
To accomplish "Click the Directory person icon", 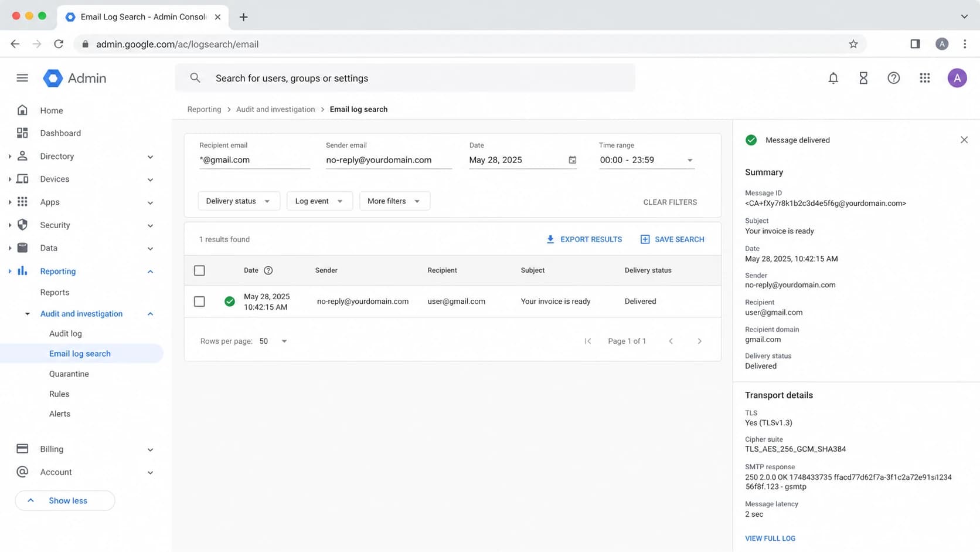I will point(22,156).
